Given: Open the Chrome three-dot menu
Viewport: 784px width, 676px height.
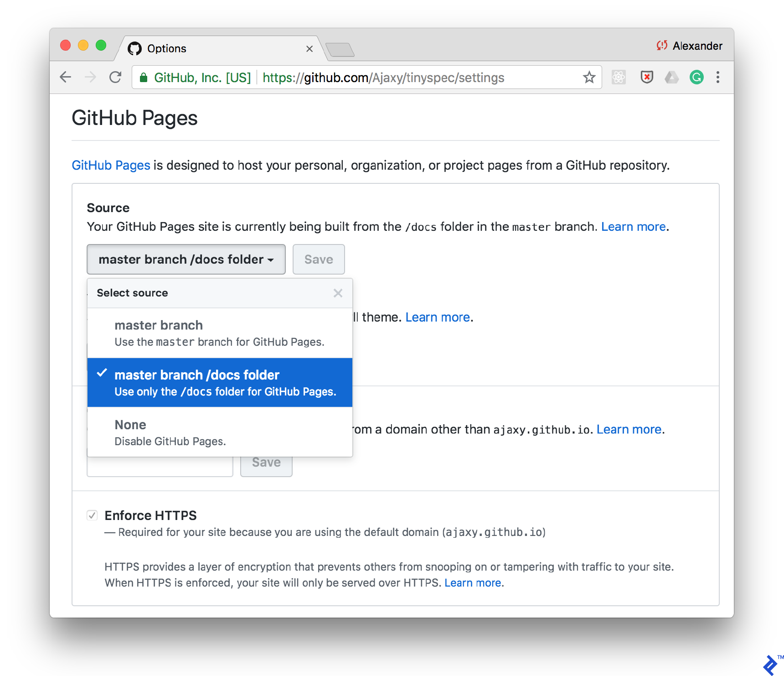Looking at the screenshot, I should click(718, 77).
